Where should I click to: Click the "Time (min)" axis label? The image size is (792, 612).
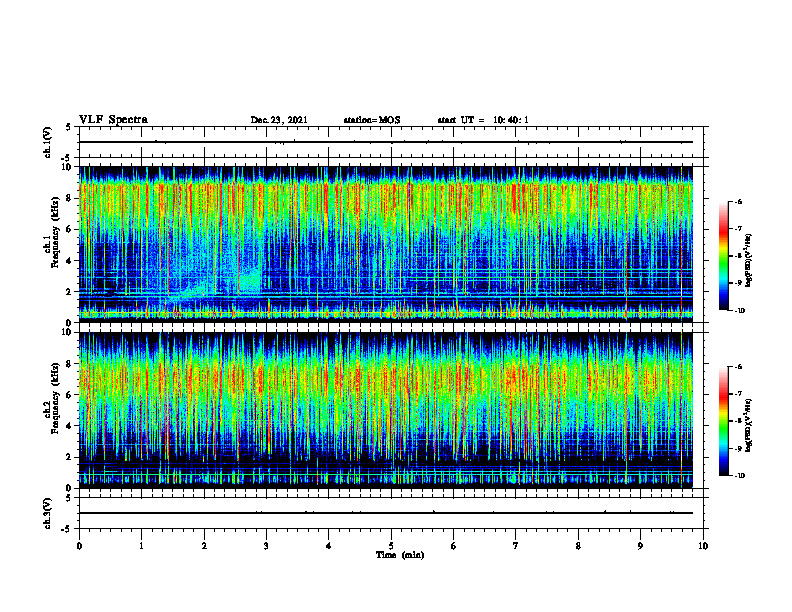tap(400, 555)
